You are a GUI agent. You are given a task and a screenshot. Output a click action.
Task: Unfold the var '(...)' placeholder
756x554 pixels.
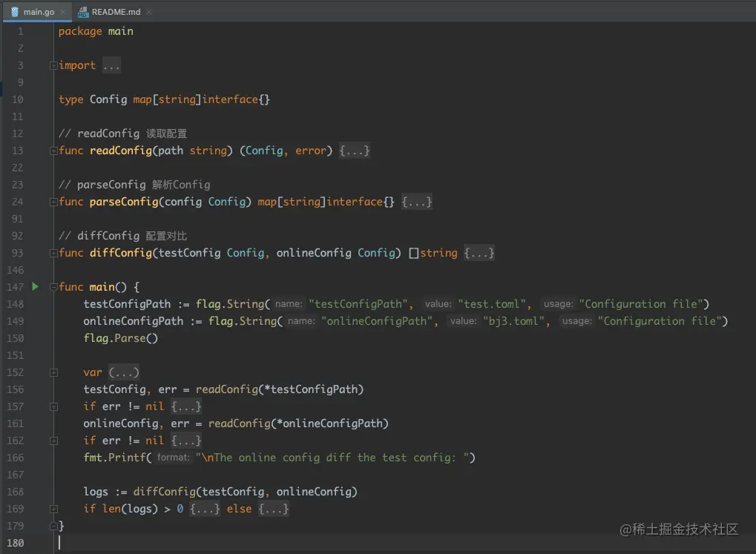[x=124, y=372]
